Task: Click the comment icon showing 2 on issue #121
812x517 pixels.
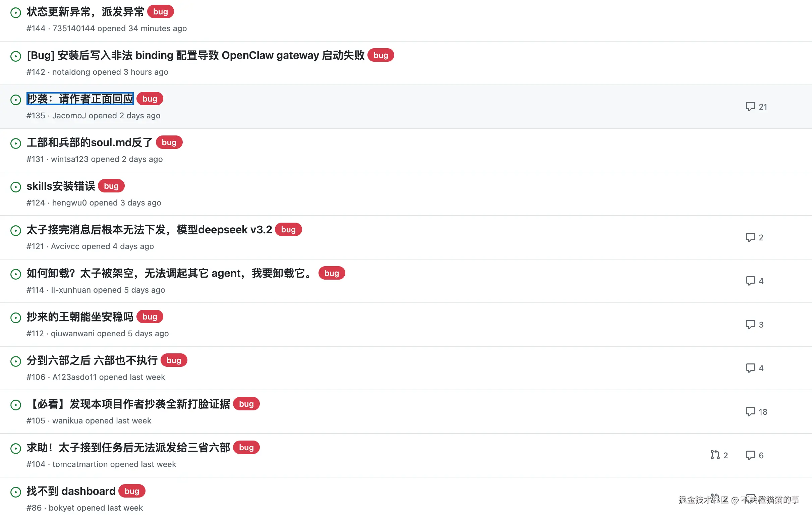Action: coord(750,237)
